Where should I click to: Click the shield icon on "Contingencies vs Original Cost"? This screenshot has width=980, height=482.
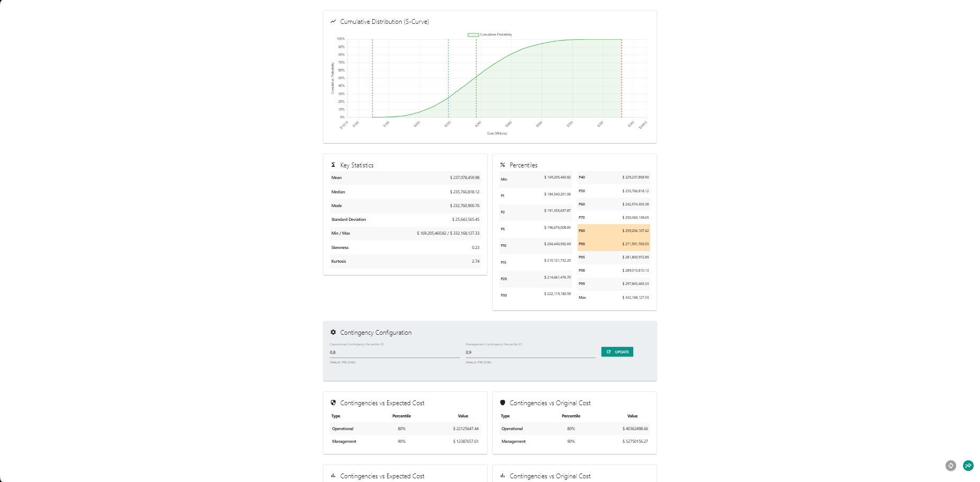point(502,403)
